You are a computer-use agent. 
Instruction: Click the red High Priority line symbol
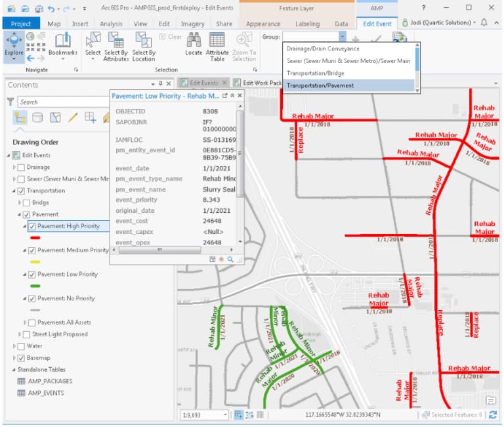pos(35,238)
